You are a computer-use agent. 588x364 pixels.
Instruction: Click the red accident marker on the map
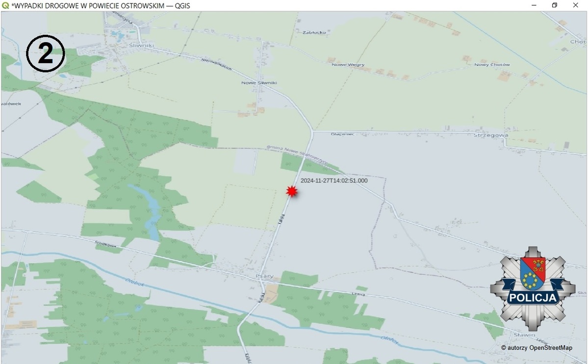click(x=292, y=191)
